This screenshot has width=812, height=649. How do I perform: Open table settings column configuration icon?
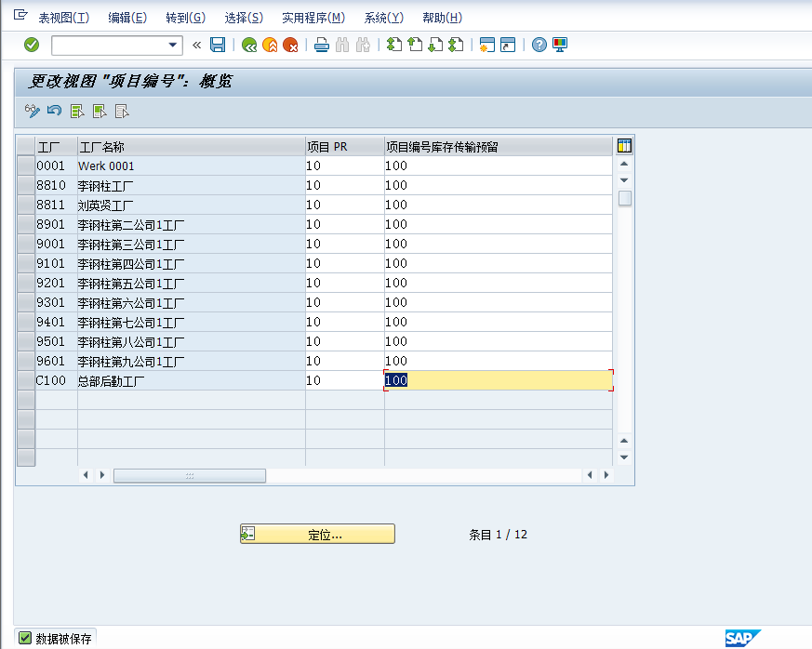point(624,146)
